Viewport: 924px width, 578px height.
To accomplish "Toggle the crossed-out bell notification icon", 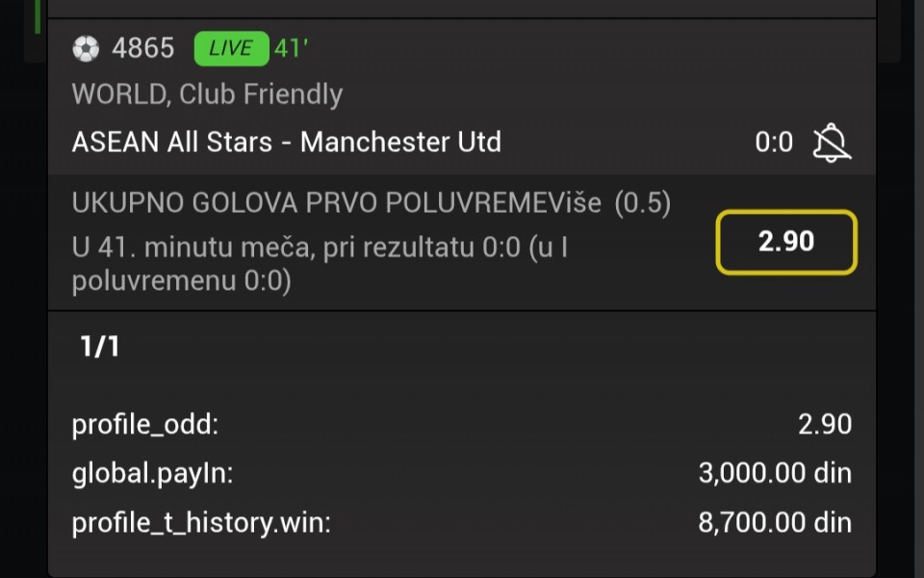I will [x=832, y=144].
